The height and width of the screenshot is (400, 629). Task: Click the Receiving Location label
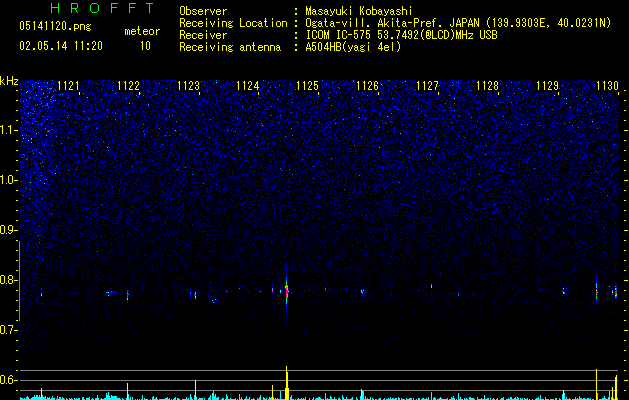233,23
